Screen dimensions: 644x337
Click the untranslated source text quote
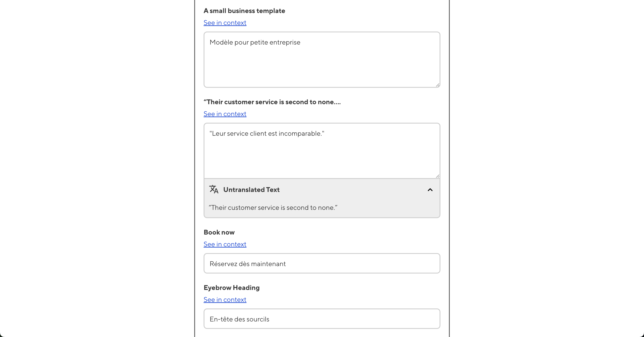(273, 207)
